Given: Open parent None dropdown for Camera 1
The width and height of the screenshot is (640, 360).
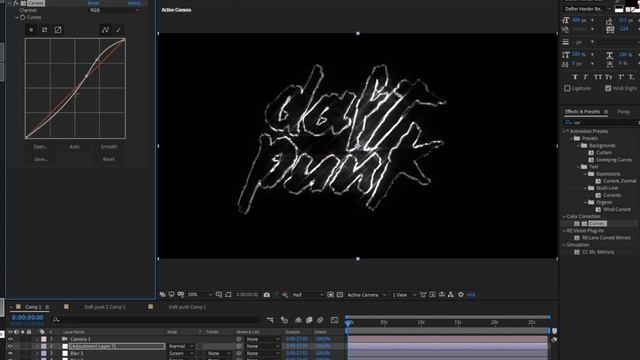Looking at the screenshot, I should click(x=263, y=339).
